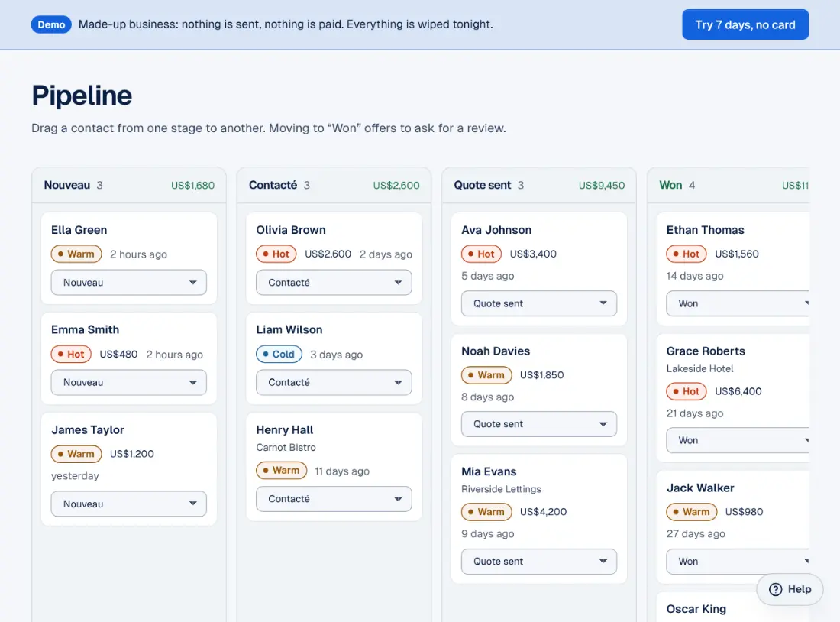This screenshot has width=840, height=622.
Task: Click the Ava Johnson contact name
Action: [x=496, y=230]
